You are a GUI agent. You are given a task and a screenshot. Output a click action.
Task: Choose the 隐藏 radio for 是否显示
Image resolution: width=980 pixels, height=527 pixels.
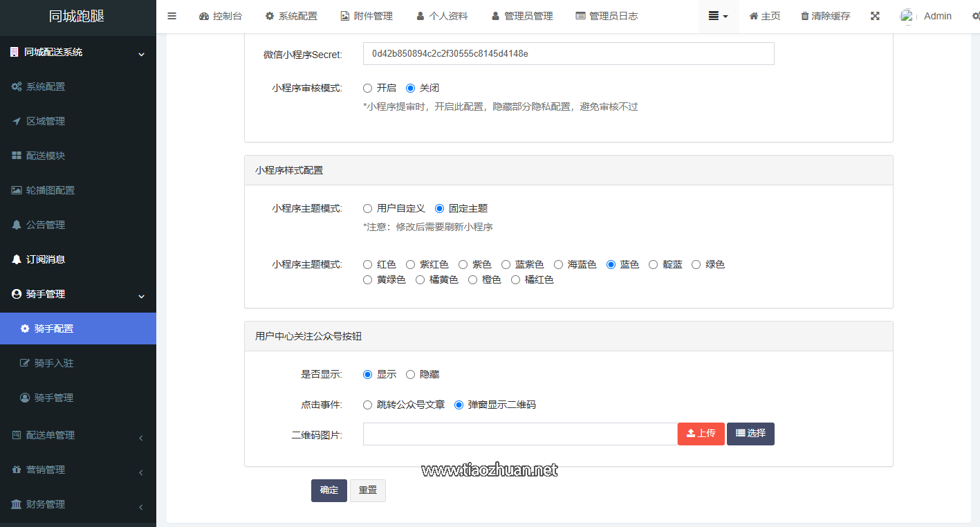[411, 374]
